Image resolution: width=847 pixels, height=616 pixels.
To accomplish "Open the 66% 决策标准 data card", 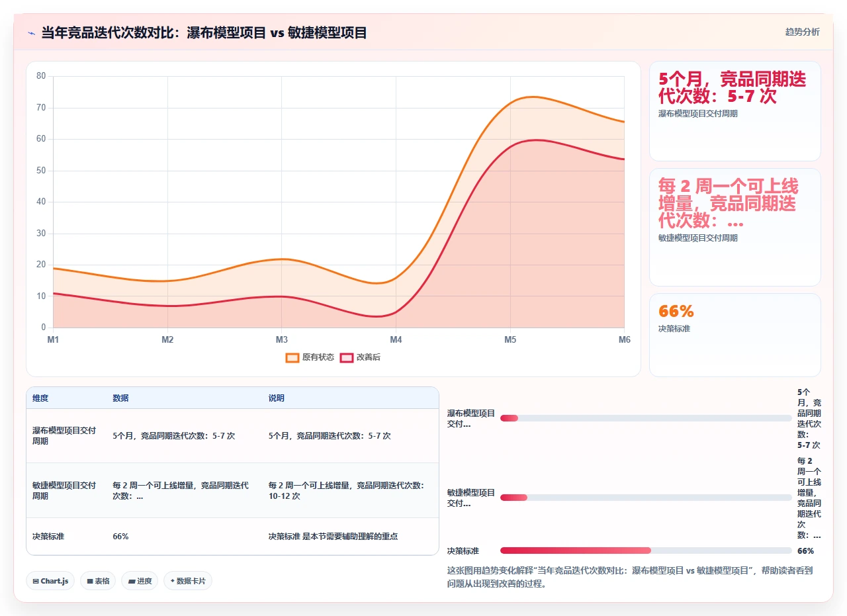I will [x=735, y=335].
